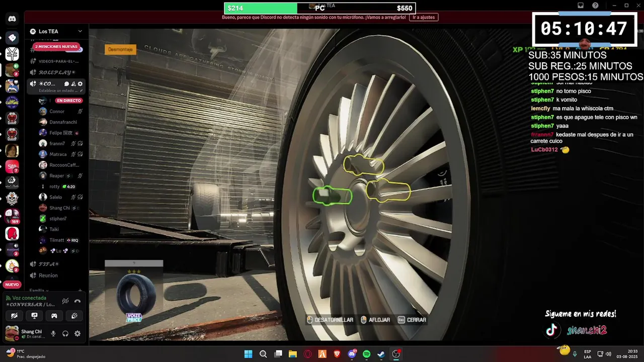The image size is (644, 362).
Task: Open Discord user settings gear
Action: [77, 333]
